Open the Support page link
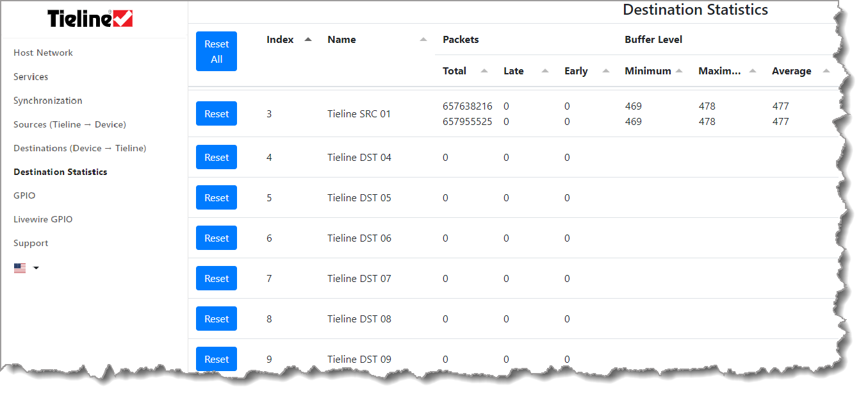868x398 pixels. tap(31, 243)
